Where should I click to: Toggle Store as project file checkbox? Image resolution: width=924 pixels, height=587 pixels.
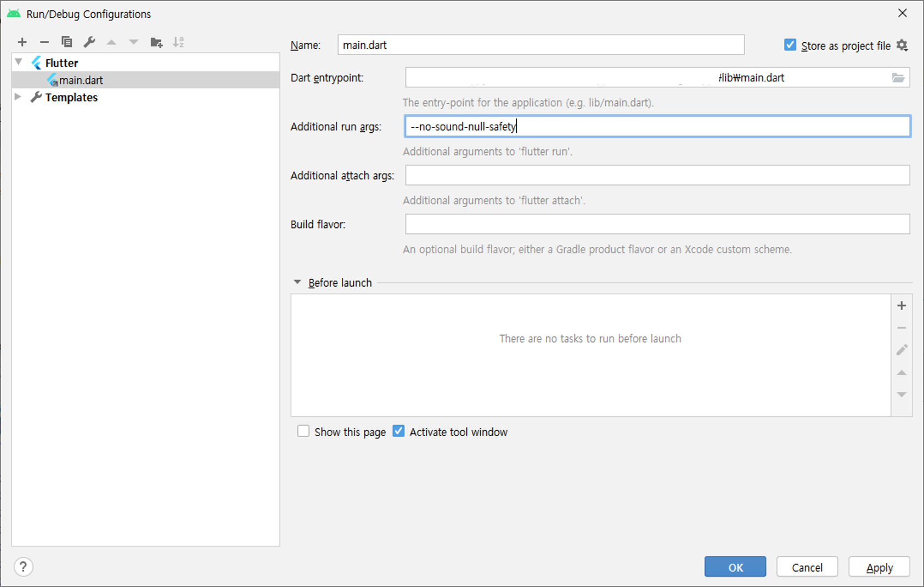(790, 45)
